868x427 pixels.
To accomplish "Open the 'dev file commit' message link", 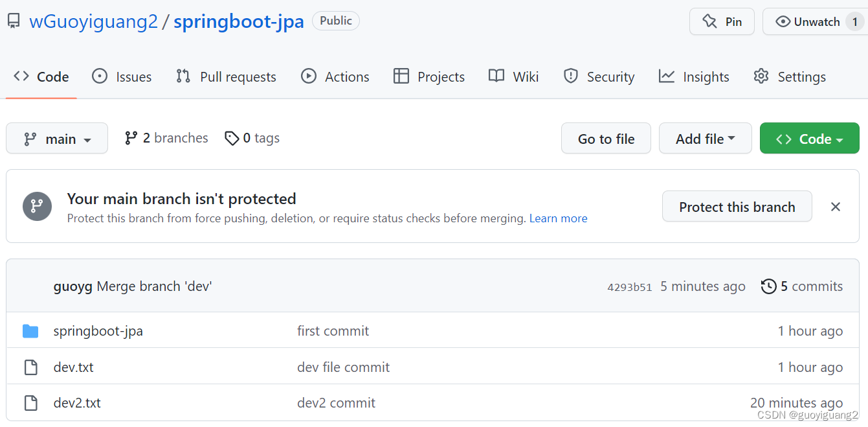I will [344, 367].
